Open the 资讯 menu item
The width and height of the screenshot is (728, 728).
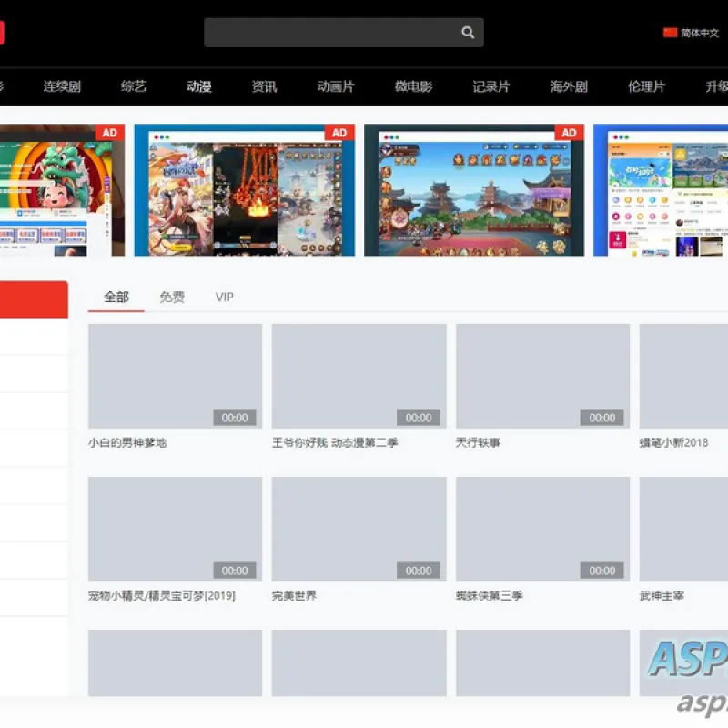tap(264, 86)
